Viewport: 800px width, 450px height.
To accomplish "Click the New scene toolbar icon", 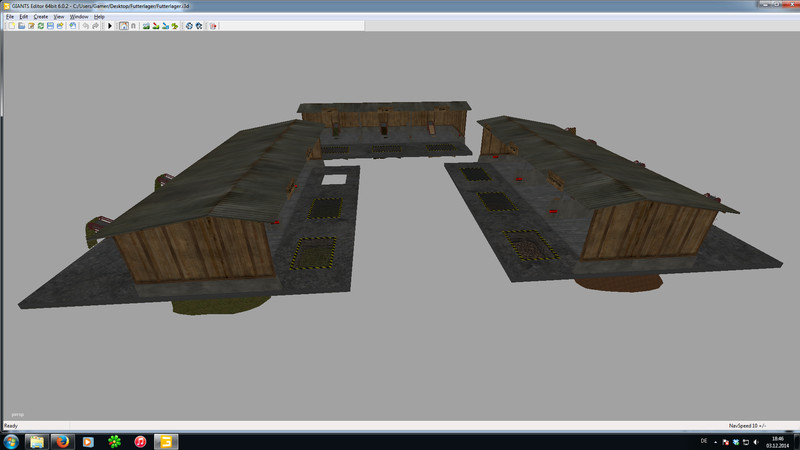I will click(x=11, y=26).
